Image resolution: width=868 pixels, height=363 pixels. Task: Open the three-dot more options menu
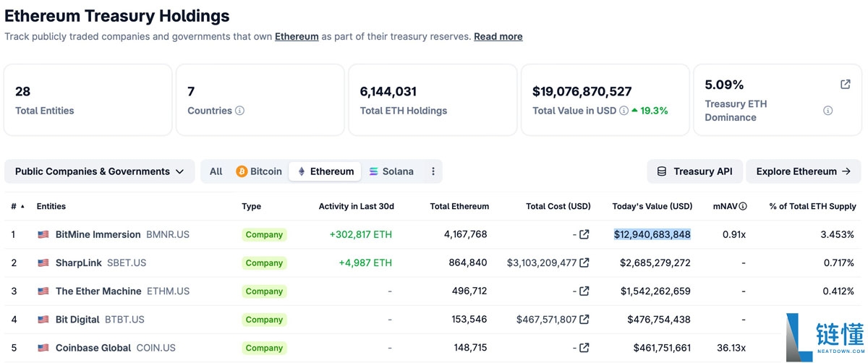click(x=433, y=171)
